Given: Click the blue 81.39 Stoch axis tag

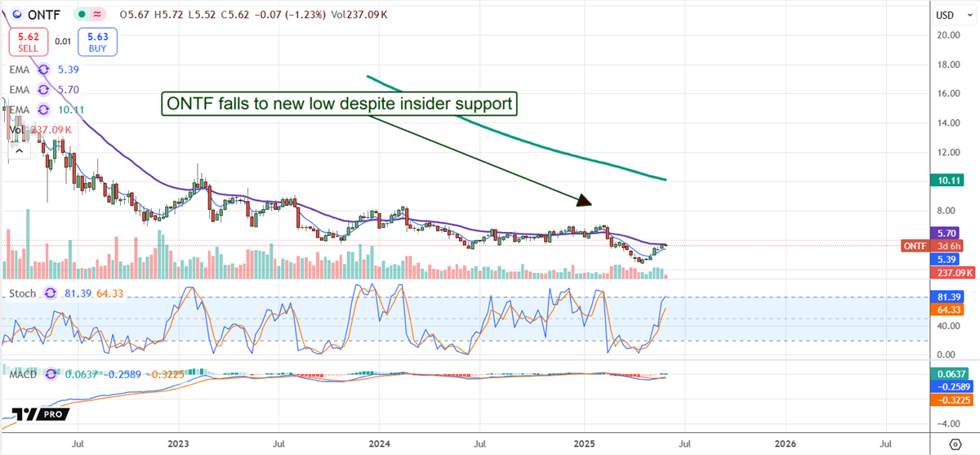Looking at the screenshot, I should [947, 297].
